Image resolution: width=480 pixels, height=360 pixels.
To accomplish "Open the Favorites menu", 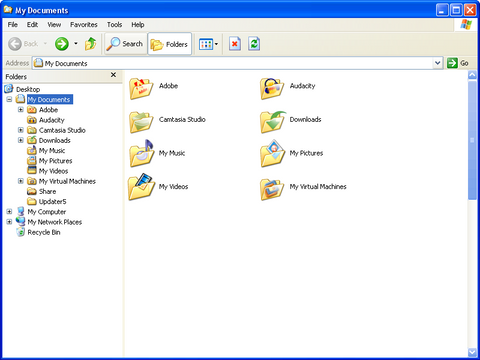I will click(84, 25).
